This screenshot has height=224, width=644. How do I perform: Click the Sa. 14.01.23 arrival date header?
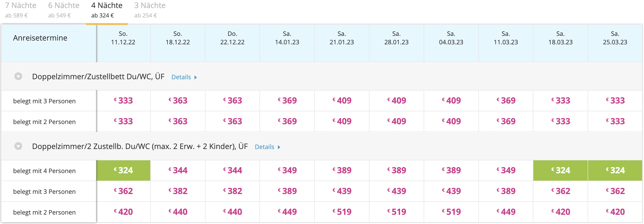287,38
